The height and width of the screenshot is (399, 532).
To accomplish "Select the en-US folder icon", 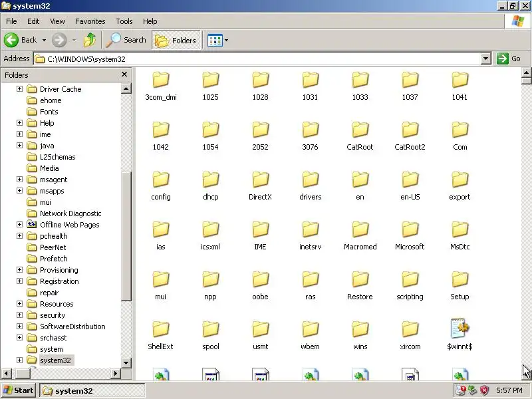I will (x=410, y=180).
